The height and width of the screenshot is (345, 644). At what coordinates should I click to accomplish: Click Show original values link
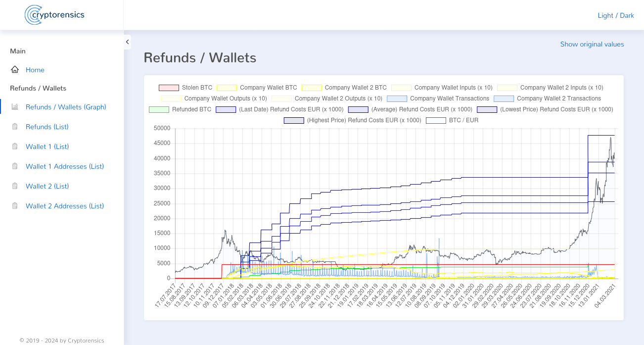(x=592, y=44)
